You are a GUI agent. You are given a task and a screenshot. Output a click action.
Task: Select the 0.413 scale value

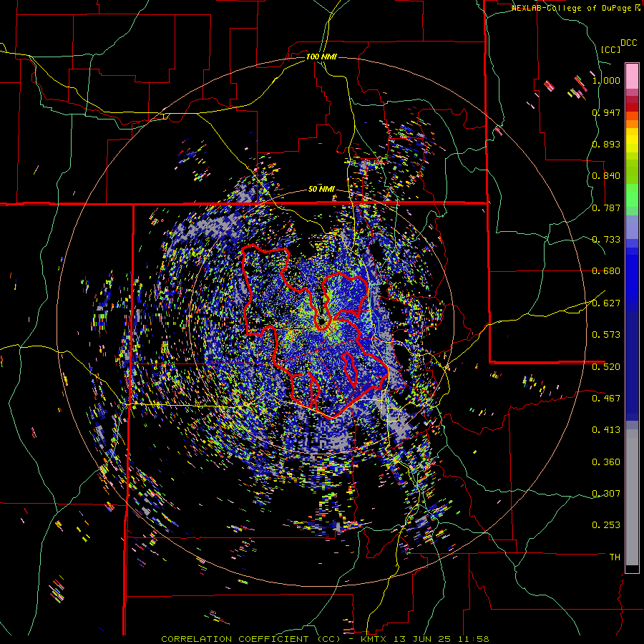click(x=606, y=430)
